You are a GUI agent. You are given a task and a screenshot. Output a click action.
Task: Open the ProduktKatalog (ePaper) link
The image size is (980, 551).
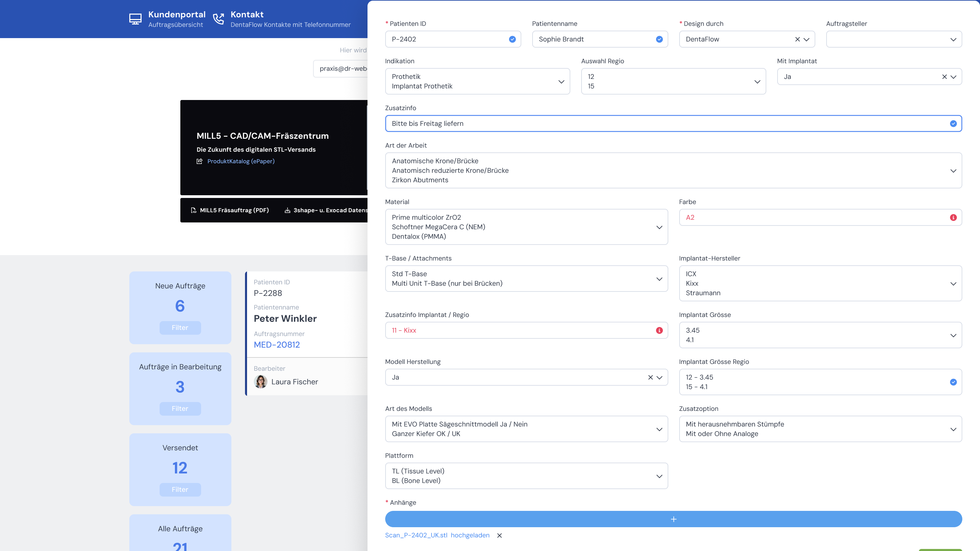pos(241,161)
